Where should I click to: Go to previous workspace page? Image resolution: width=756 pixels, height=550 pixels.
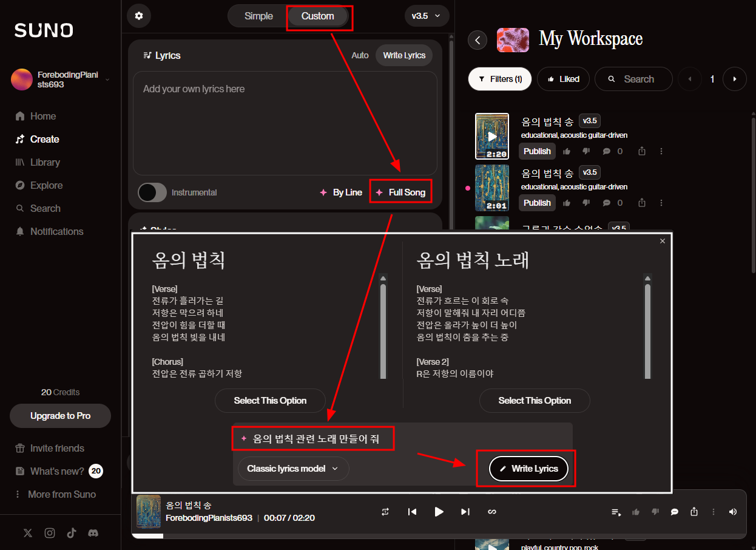tap(690, 79)
